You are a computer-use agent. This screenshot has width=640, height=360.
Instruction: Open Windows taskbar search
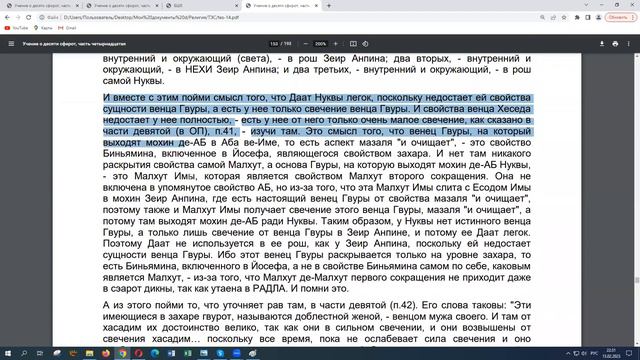pos(24,353)
